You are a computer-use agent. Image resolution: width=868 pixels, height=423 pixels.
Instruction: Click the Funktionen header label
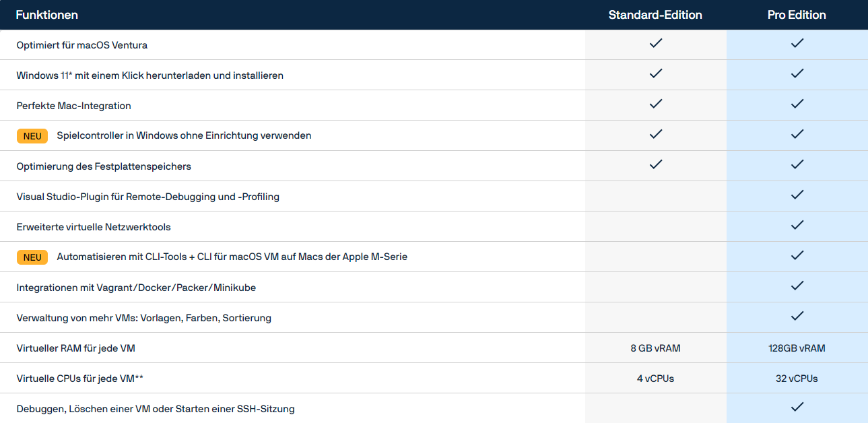[x=47, y=15]
